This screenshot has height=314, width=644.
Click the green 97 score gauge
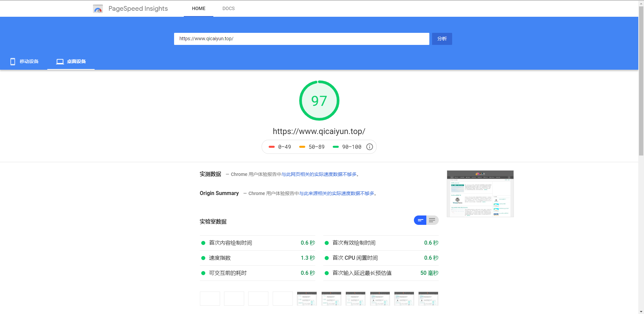(319, 101)
